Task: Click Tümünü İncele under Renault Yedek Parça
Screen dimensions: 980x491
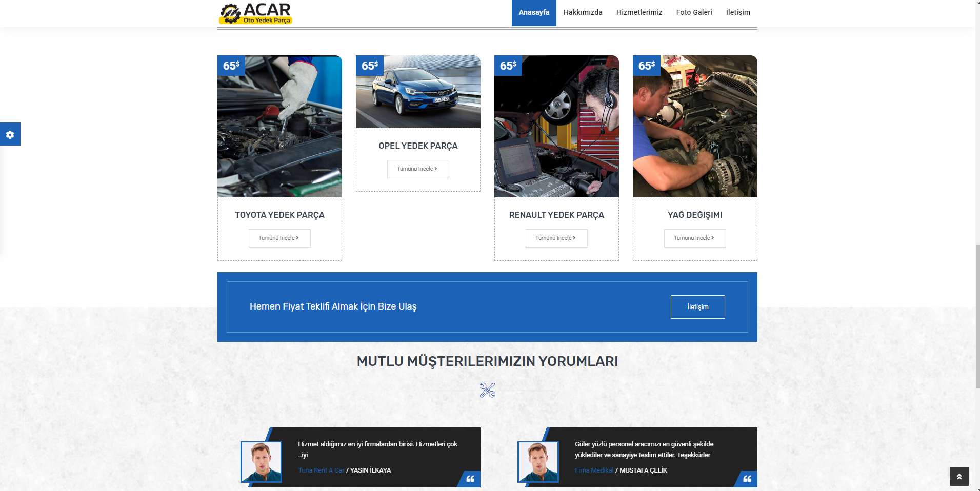Action: tap(556, 238)
